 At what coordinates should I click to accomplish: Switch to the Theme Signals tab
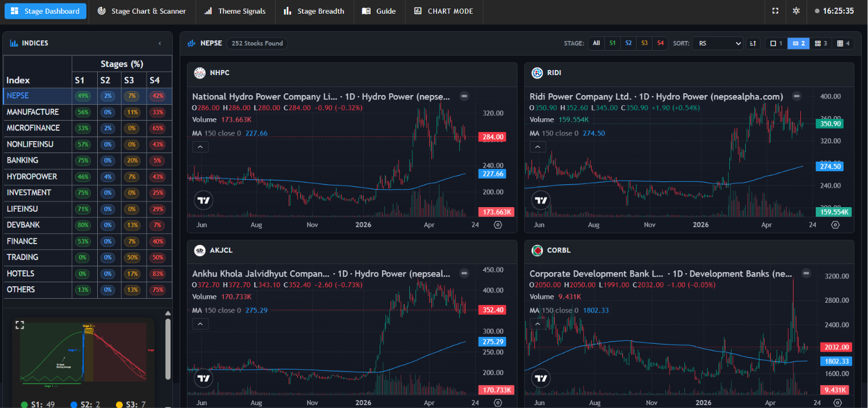point(235,11)
